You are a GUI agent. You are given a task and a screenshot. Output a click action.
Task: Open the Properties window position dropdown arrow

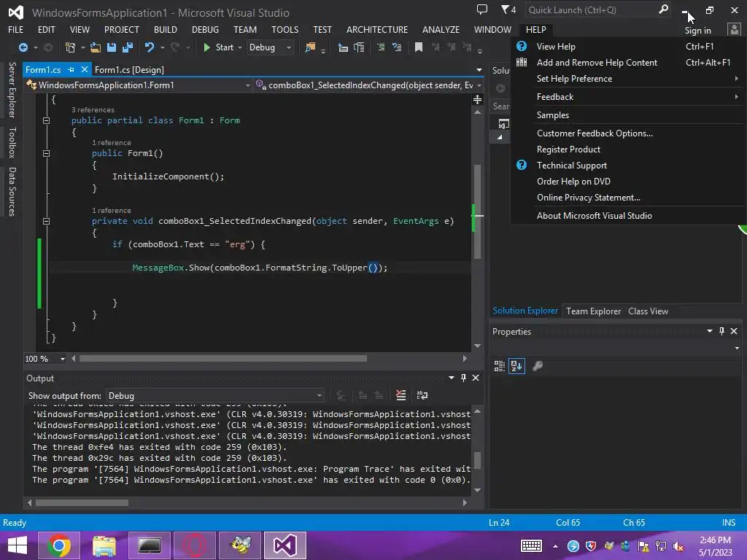click(710, 331)
